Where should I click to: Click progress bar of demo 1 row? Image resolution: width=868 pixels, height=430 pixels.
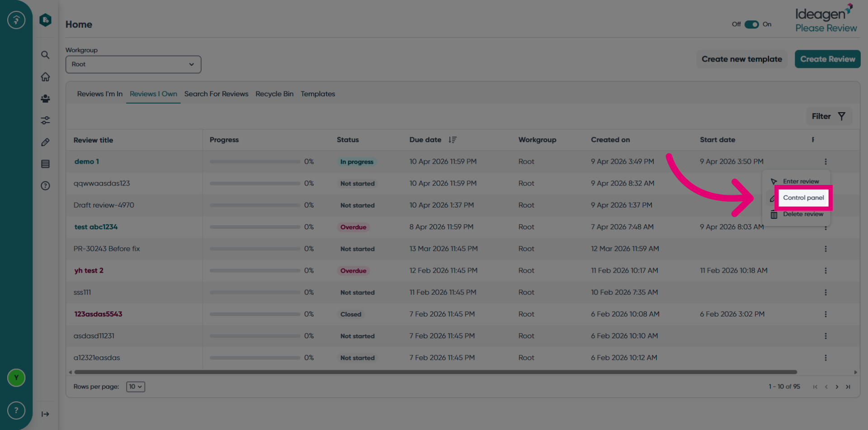coord(255,161)
